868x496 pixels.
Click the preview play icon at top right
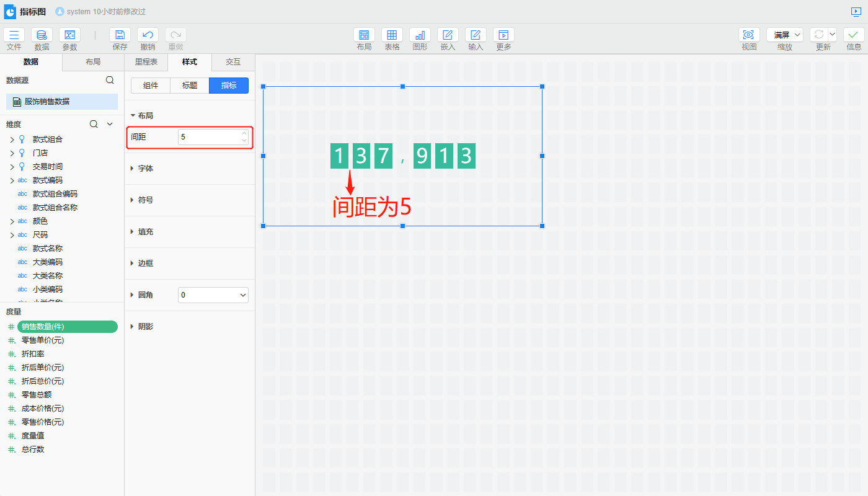tap(856, 11)
